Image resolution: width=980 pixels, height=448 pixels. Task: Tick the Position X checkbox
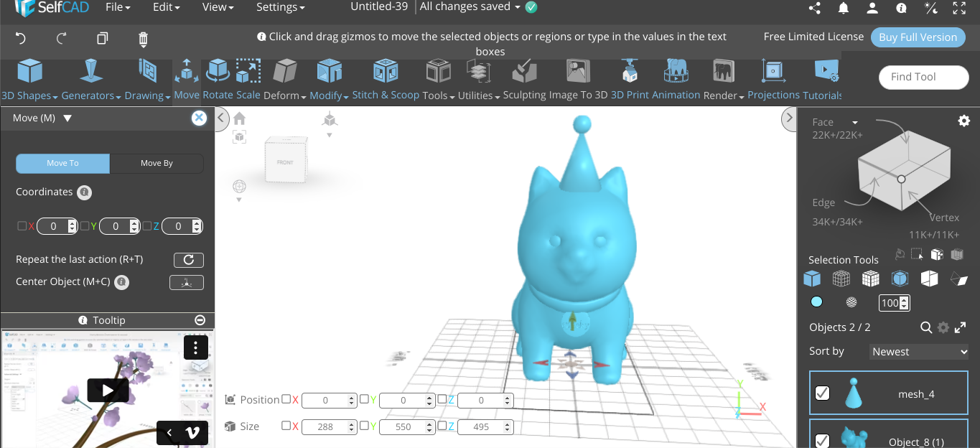pyautogui.click(x=286, y=399)
